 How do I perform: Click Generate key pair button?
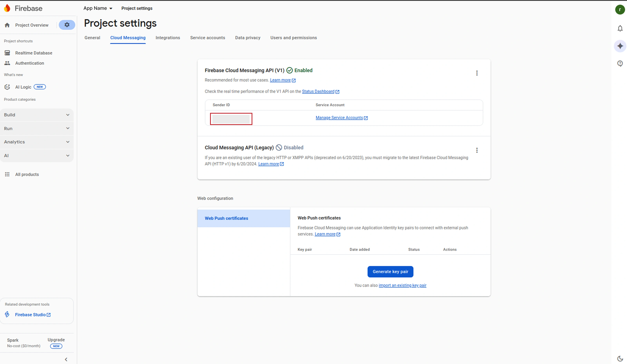point(390,272)
